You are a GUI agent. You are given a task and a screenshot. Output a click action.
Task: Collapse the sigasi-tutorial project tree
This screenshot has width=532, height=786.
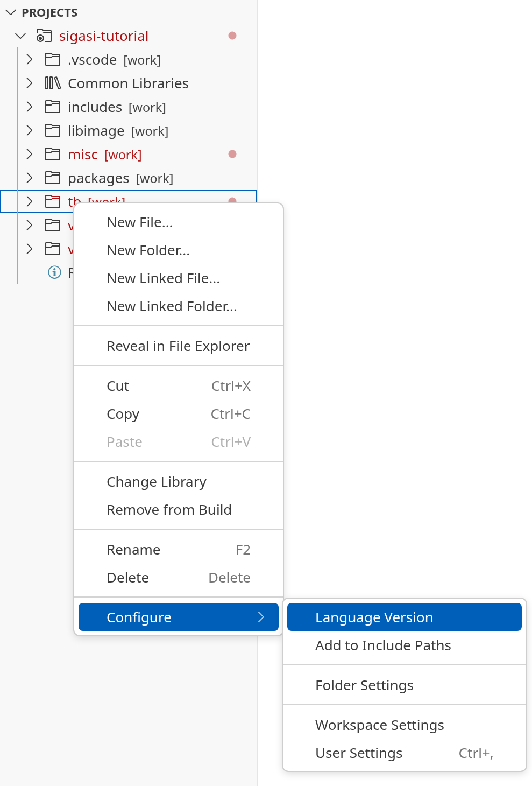point(20,36)
